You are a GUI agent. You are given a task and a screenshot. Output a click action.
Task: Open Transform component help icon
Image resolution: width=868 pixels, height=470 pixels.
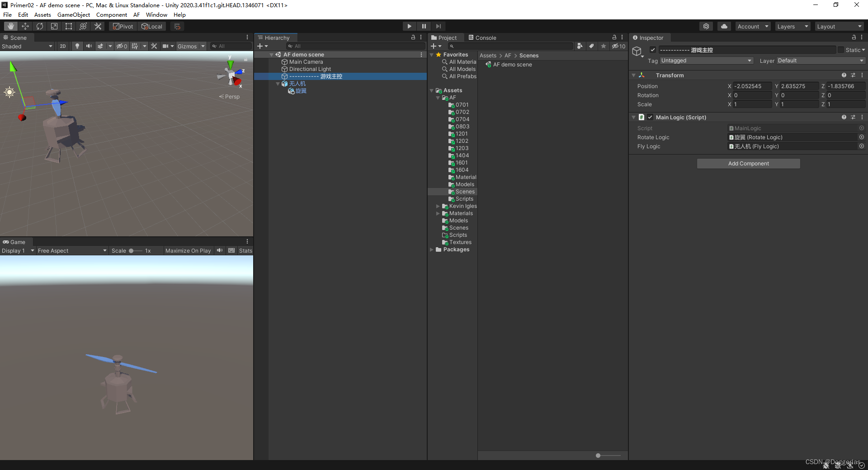[x=844, y=75]
